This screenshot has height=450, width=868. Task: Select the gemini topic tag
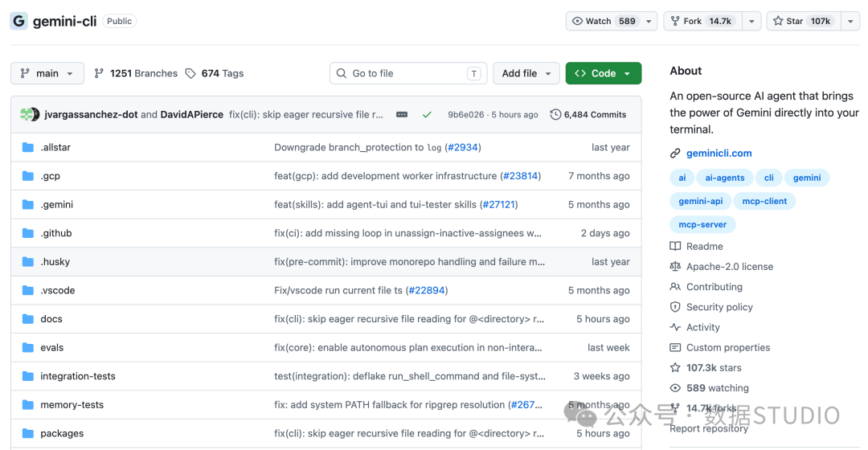(807, 178)
